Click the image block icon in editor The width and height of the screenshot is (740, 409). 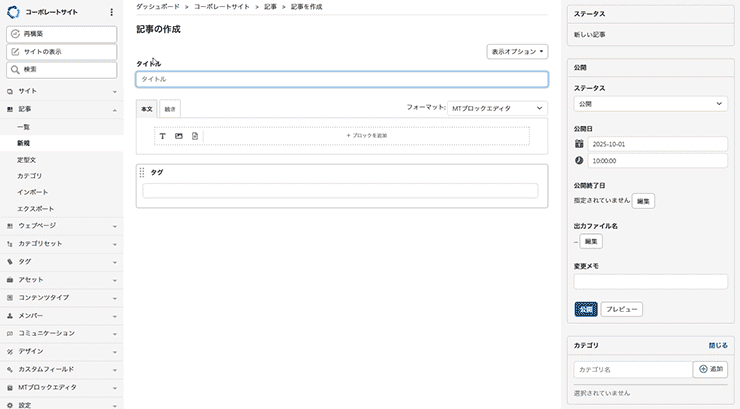tap(179, 135)
